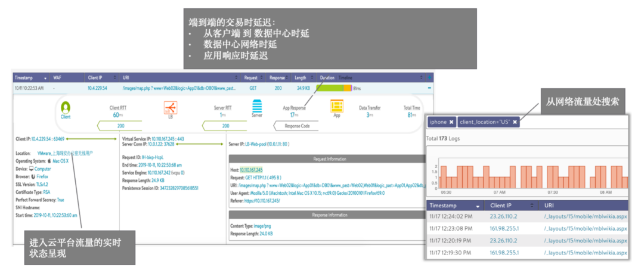
Task: Click the green Client avatar icon
Action: tap(66, 107)
